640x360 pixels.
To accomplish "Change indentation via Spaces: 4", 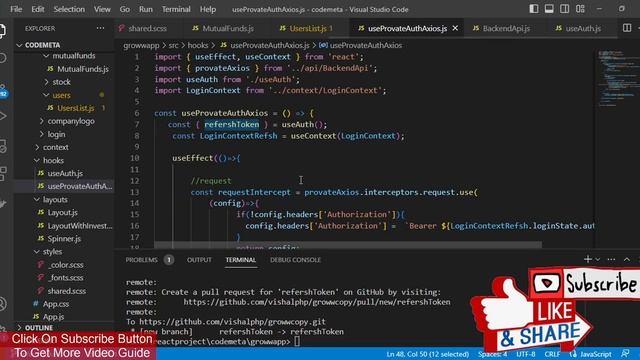I will [x=493, y=354].
